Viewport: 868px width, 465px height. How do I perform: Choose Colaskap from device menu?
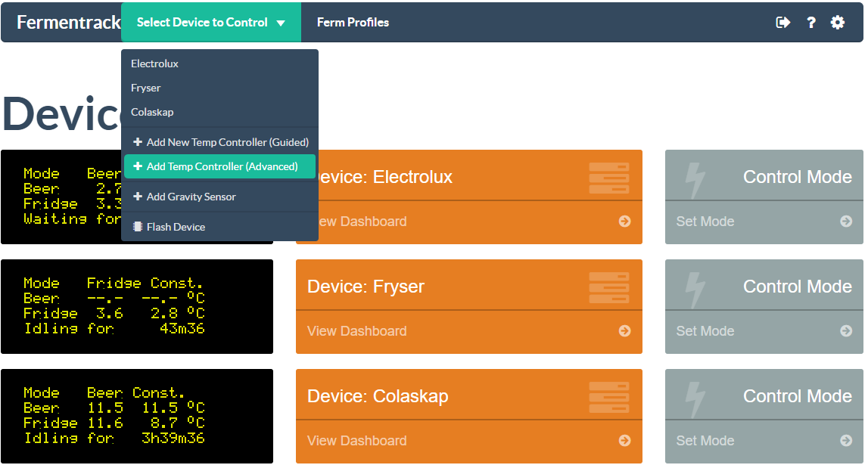coord(219,112)
